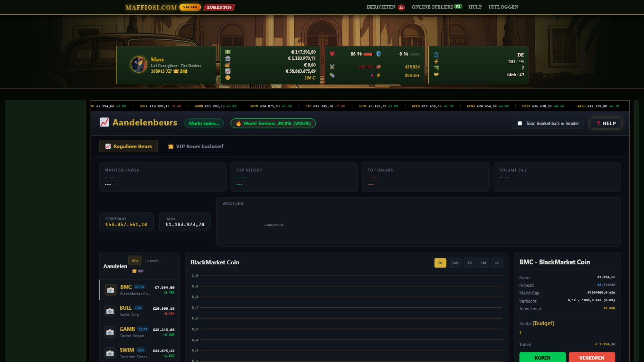The width and height of the screenshot is (644, 362).
Task: Click the bank building icon in stats
Action: pos(228,58)
